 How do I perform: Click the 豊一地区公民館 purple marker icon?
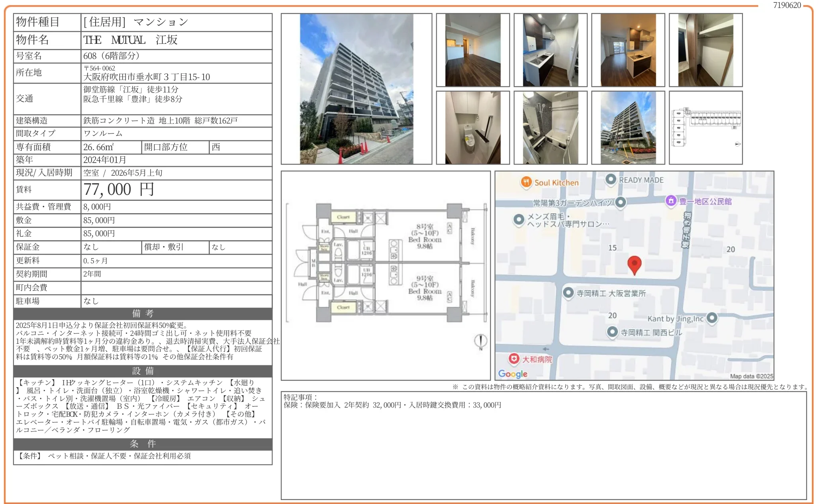[x=671, y=201]
